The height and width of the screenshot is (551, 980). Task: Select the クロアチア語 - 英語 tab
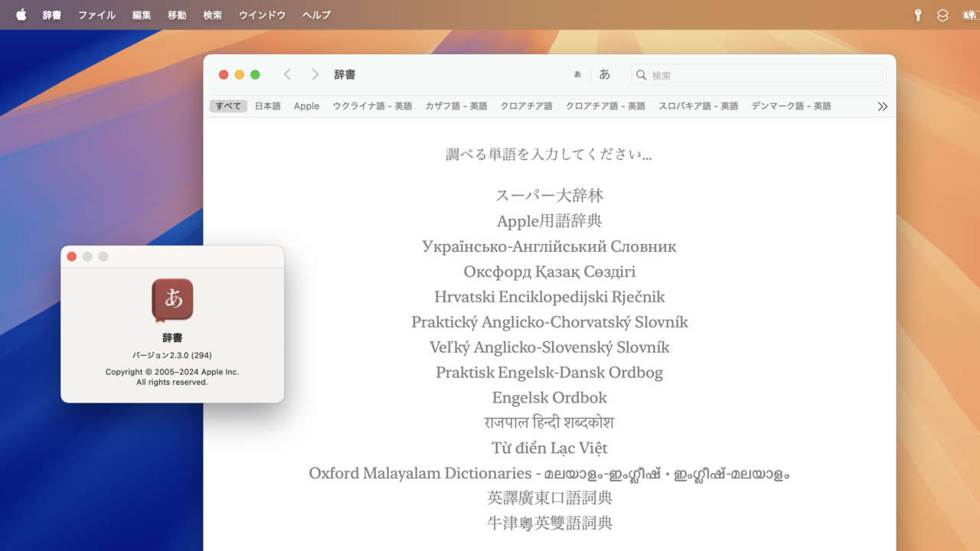pos(606,106)
